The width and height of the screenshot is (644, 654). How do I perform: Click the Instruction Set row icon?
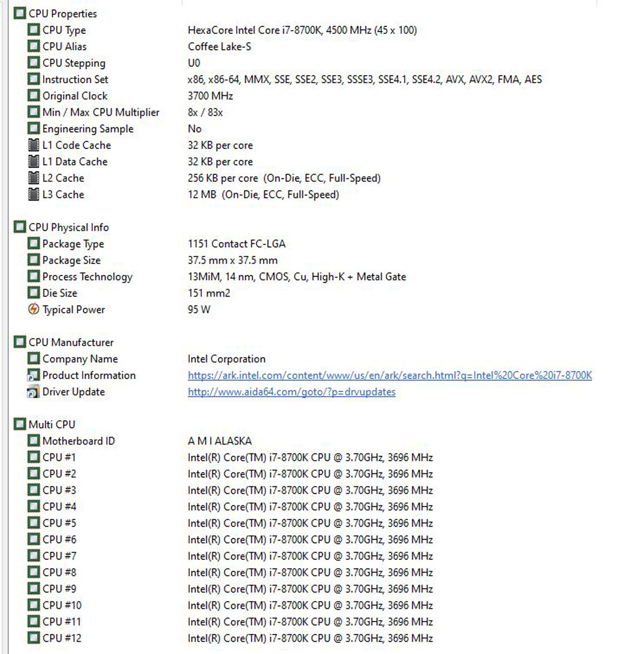coord(34,79)
